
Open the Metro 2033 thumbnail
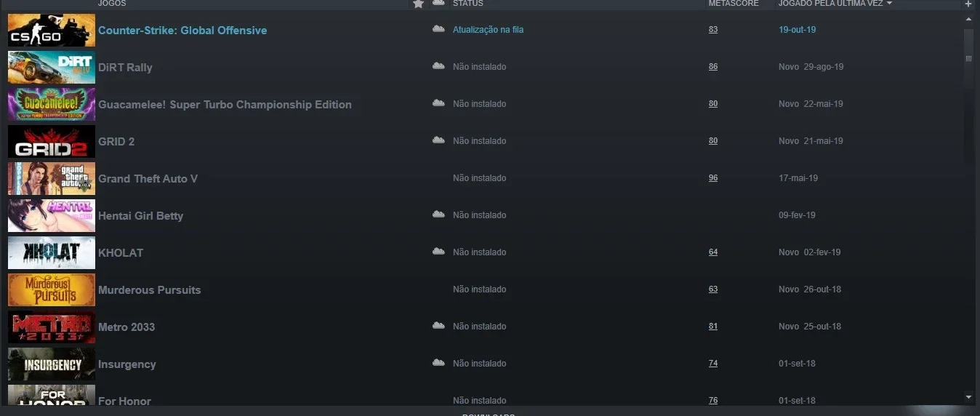tap(52, 327)
